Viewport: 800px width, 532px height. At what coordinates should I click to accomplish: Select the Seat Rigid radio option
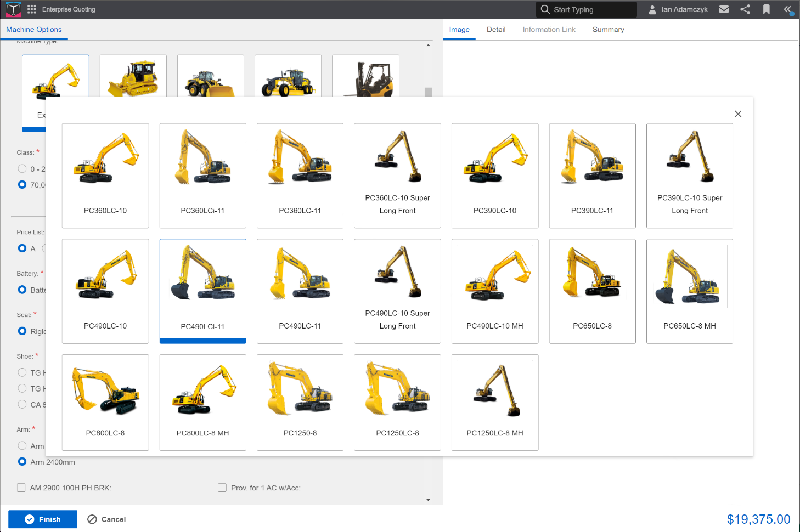(x=22, y=331)
